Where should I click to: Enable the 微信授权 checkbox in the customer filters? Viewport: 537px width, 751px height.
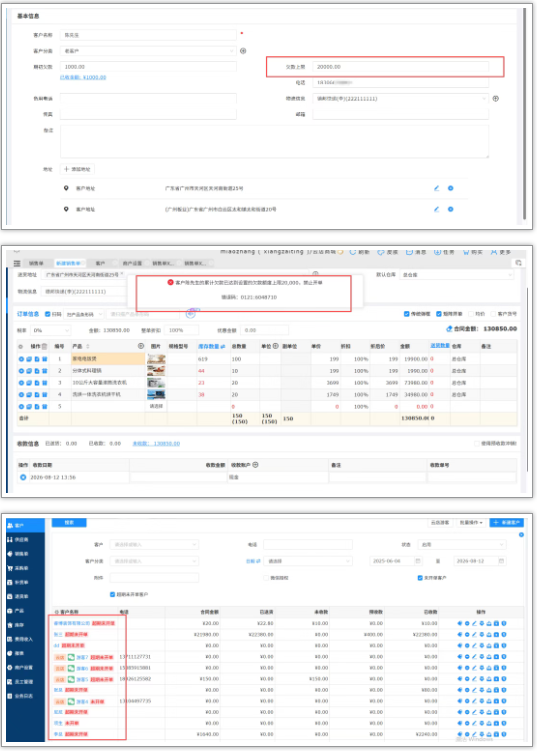click(x=266, y=578)
